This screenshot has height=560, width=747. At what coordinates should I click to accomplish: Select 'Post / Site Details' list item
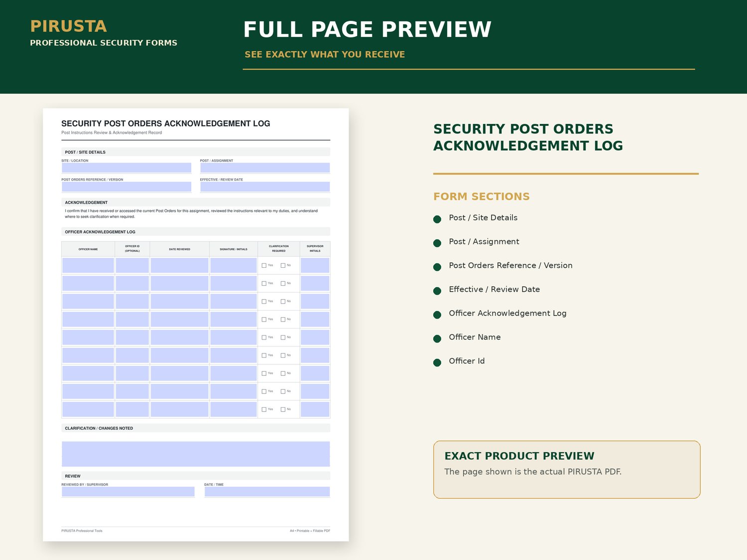483,218
